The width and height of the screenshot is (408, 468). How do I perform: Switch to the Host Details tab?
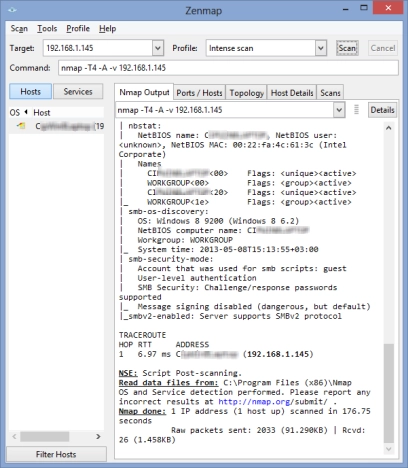coord(292,93)
